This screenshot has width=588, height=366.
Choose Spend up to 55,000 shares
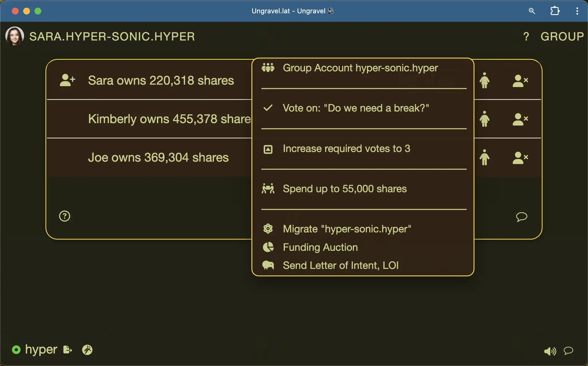pos(345,189)
